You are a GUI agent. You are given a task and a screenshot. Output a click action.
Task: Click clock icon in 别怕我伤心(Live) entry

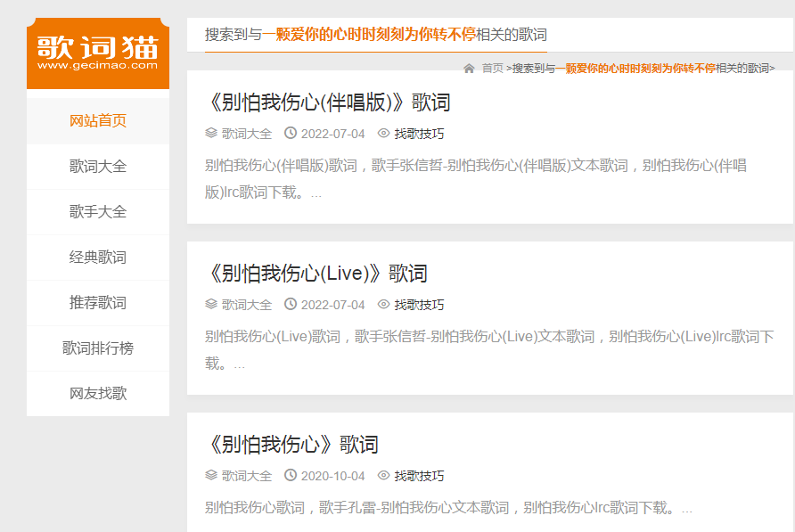tap(291, 304)
